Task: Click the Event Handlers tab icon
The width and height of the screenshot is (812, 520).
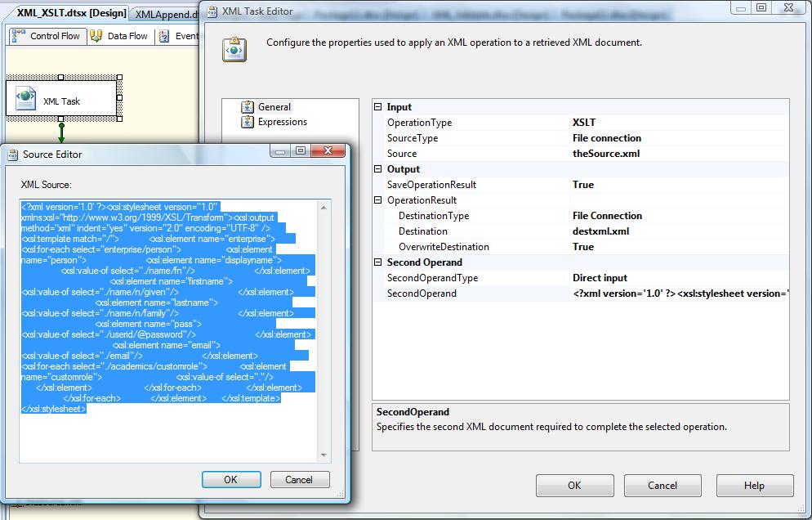Action: tap(164, 36)
